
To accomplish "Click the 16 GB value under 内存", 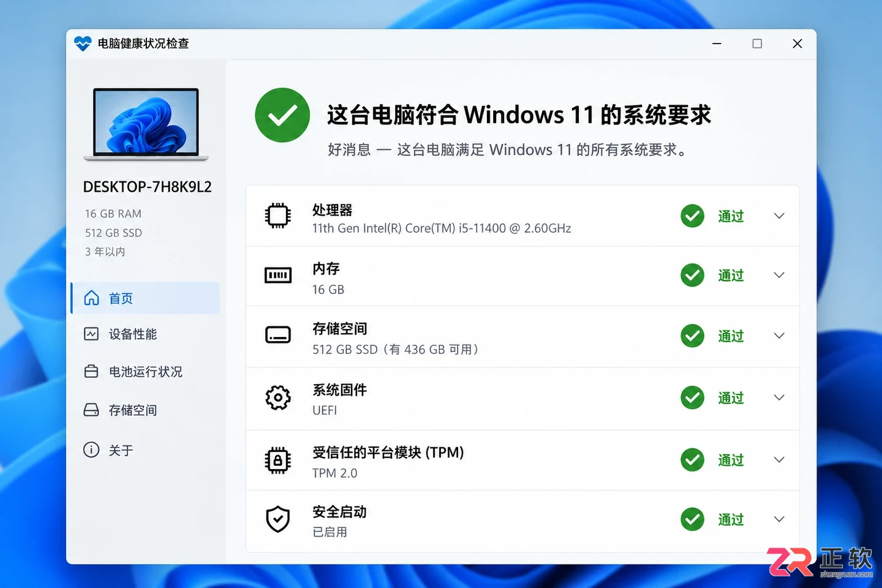I will pyautogui.click(x=328, y=290).
